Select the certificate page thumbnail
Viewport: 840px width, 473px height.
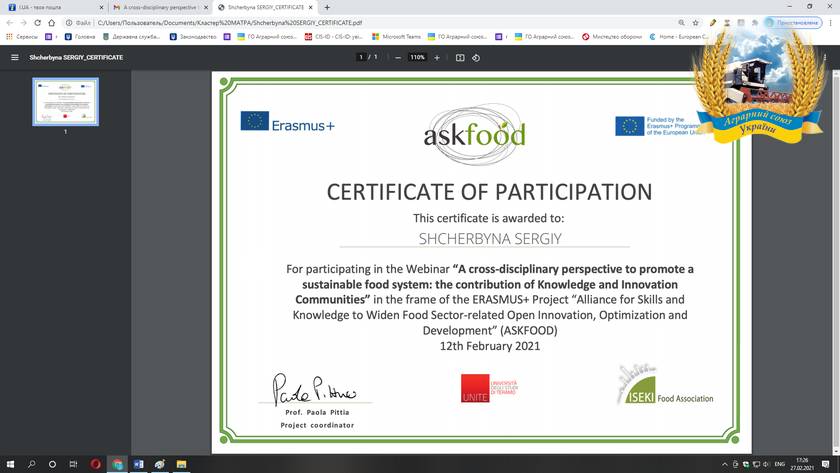click(x=65, y=102)
